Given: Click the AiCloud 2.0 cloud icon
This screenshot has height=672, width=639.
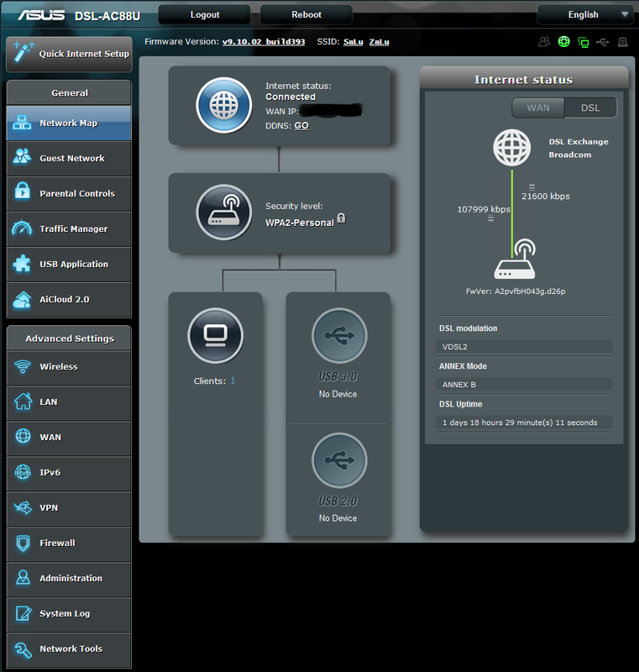Looking at the screenshot, I should click(x=22, y=299).
